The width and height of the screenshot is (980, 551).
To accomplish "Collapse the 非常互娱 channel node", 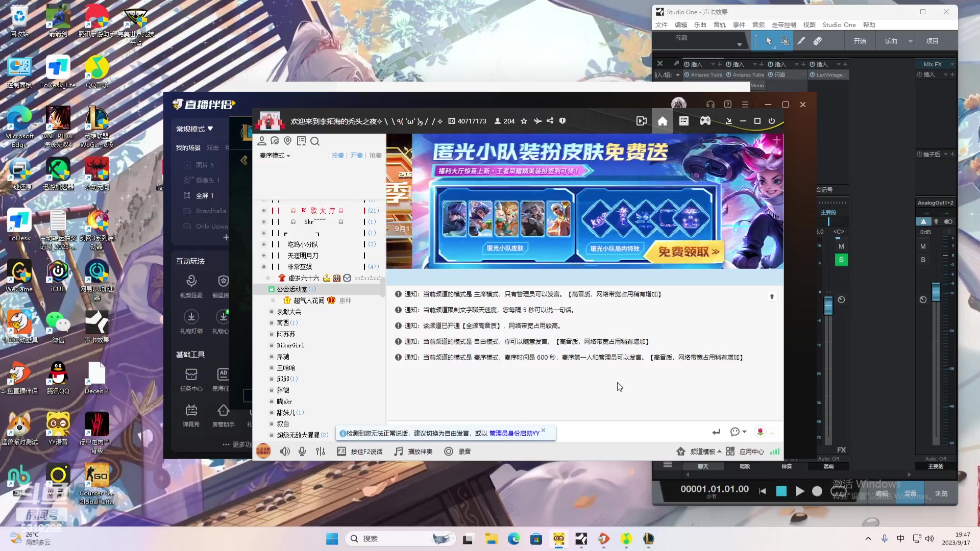I will [x=264, y=267].
